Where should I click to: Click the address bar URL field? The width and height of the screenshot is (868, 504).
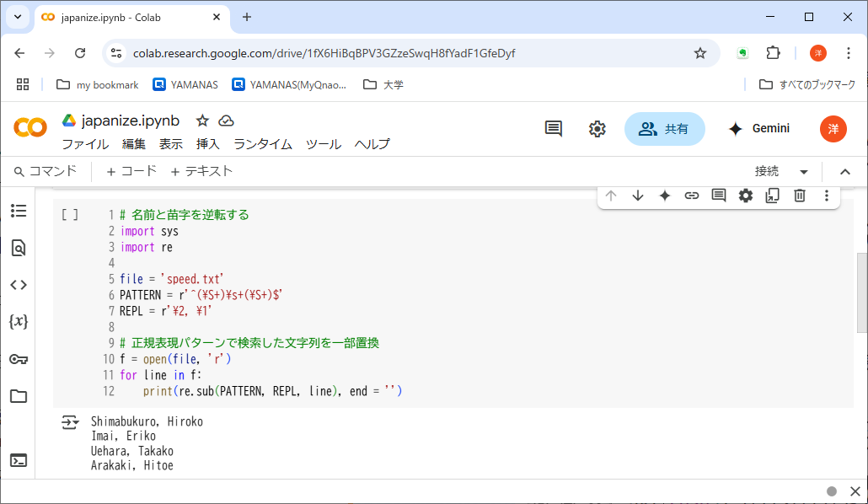410,53
